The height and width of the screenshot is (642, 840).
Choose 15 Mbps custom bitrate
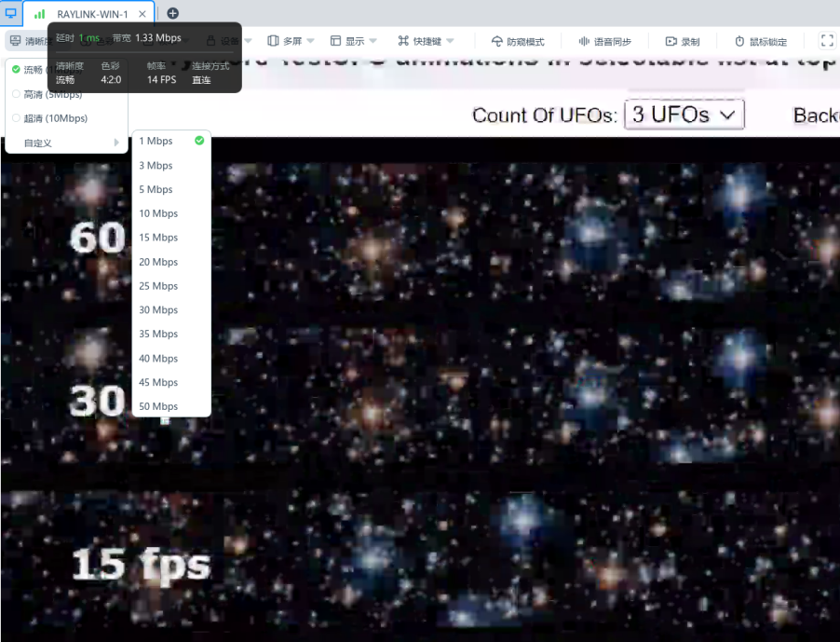pos(171,238)
